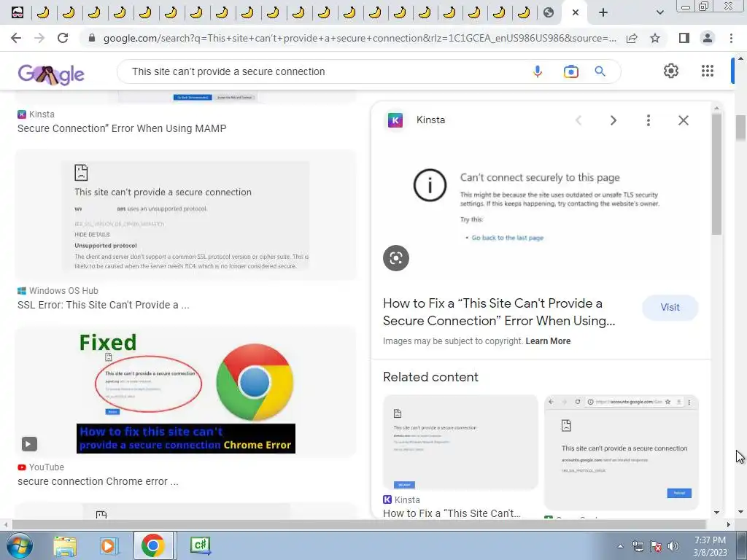The width and height of the screenshot is (747, 560).
Task: Click inside the Google search box
Action: [x=324, y=71]
